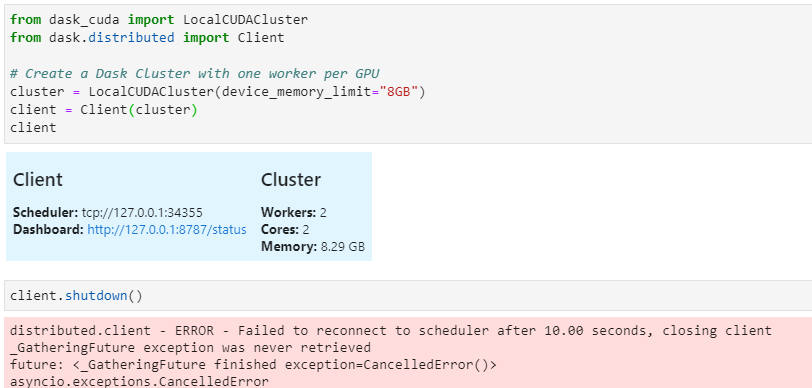Click the Cluster heading in output
812x388 pixels.
tap(291, 180)
